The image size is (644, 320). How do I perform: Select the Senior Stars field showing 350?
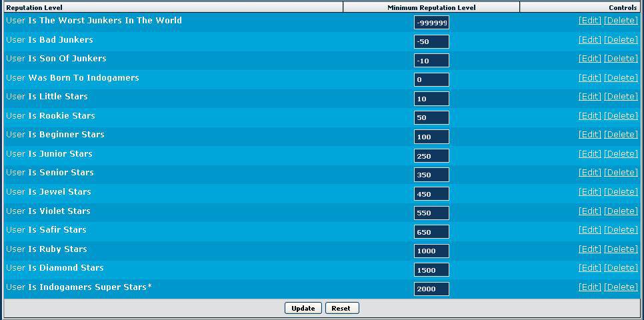click(431, 175)
